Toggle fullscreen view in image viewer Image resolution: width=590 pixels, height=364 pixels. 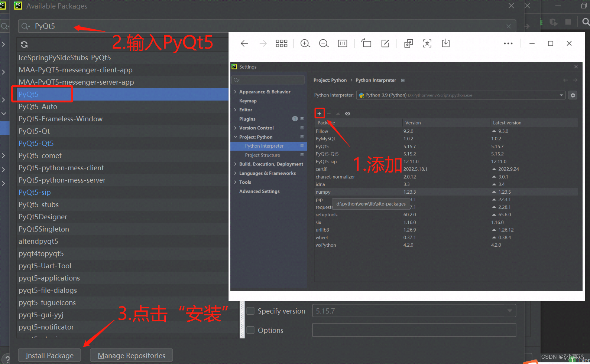(x=427, y=43)
